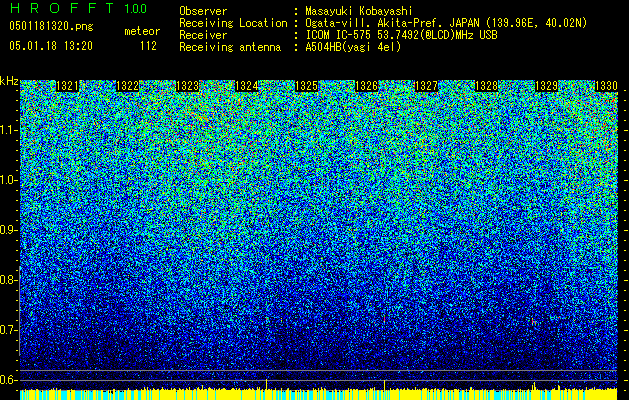
Task: Click the 1325 time marker
Action: (x=306, y=86)
